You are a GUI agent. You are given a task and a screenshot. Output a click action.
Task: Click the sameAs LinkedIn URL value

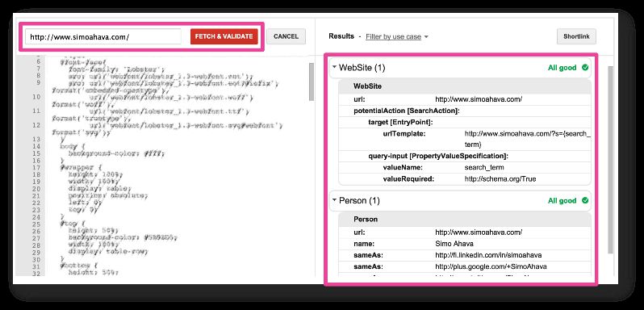click(x=488, y=255)
